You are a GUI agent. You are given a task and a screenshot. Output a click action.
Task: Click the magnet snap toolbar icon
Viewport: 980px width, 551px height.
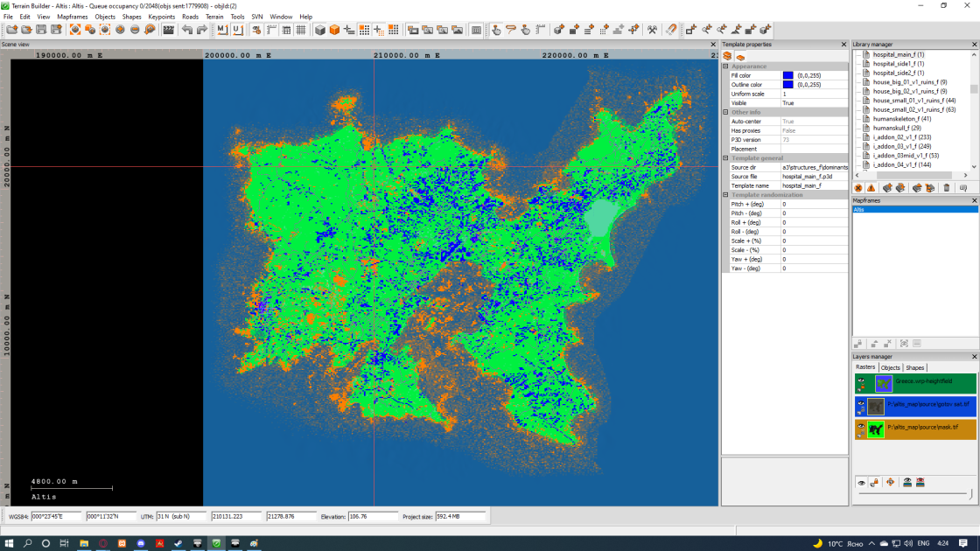[x=670, y=30]
